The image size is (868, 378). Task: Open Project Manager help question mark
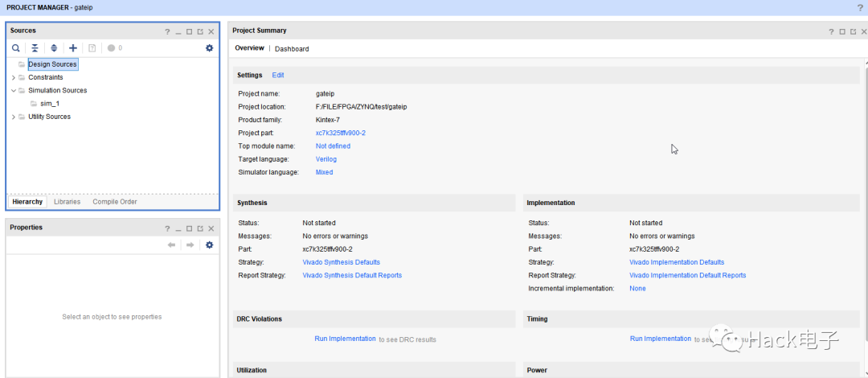pyautogui.click(x=860, y=7)
